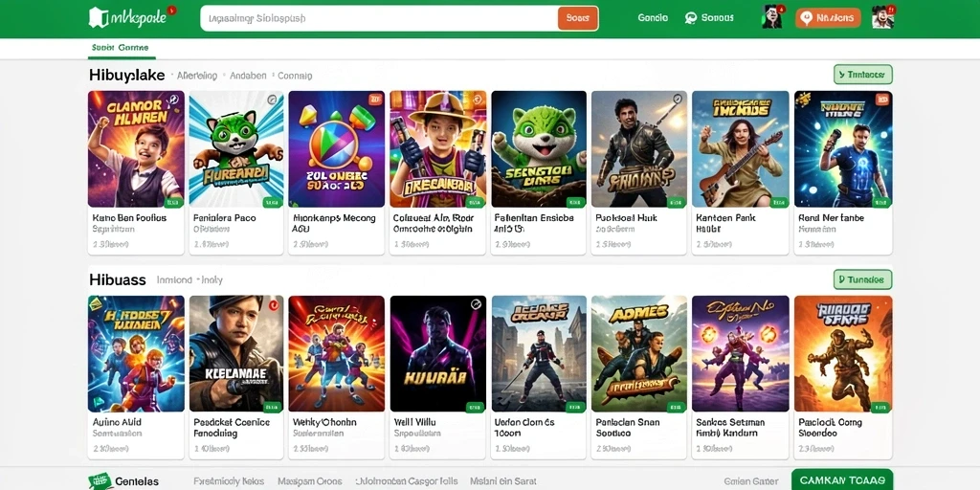Viewport: 980px width, 490px height.
Task: Click the green outlined button in Hibuass section
Action: [x=862, y=279]
